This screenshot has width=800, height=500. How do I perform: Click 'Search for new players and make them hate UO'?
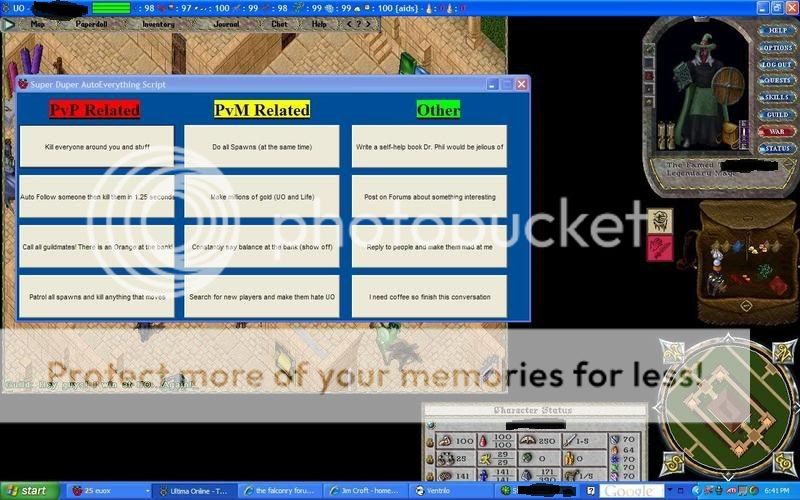(262, 296)
